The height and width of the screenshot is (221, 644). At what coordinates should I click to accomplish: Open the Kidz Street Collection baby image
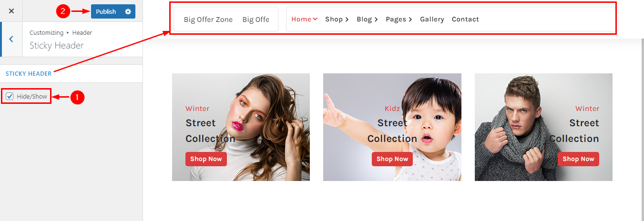coord(392,127)
